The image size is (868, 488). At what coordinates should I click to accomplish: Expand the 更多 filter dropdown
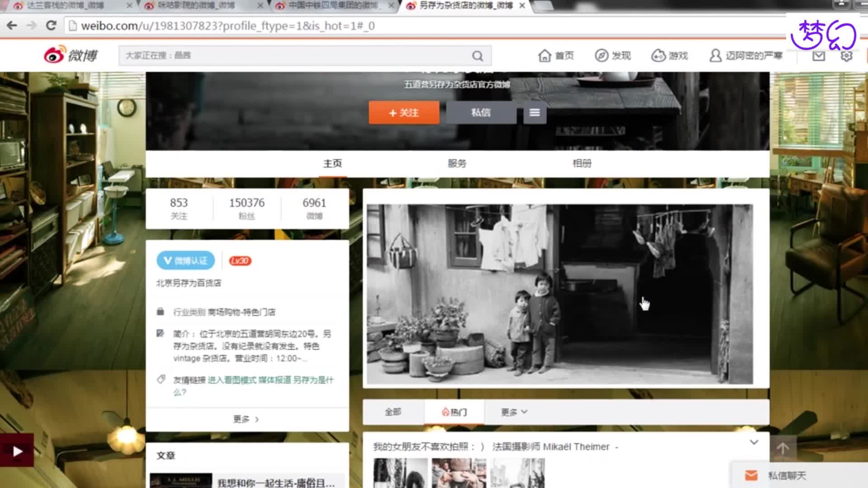point(514,412)
